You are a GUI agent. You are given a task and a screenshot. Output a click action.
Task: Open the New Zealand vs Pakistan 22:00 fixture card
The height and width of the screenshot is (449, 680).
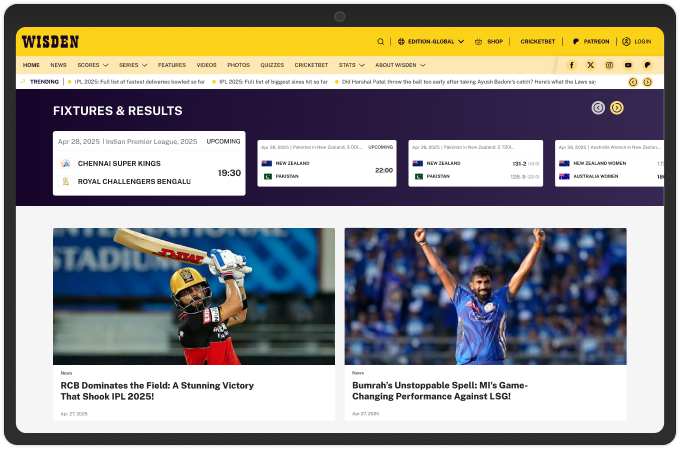click(x=327, y=163)
